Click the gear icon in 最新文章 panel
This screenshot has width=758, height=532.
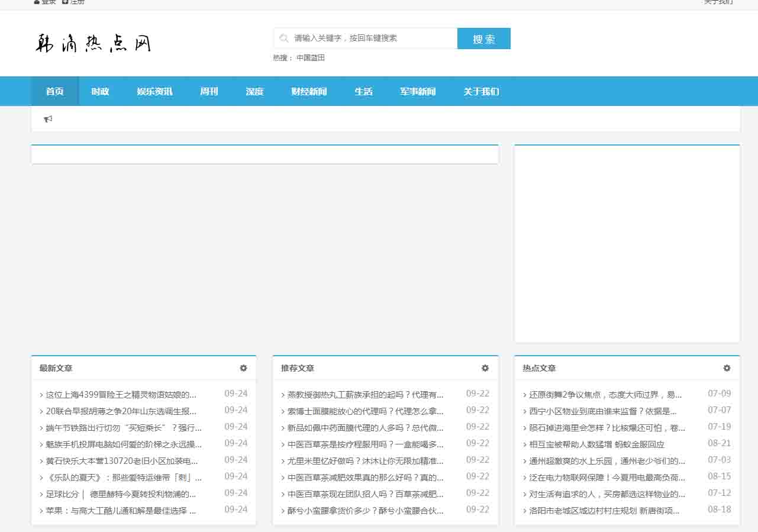click(243, 368)
